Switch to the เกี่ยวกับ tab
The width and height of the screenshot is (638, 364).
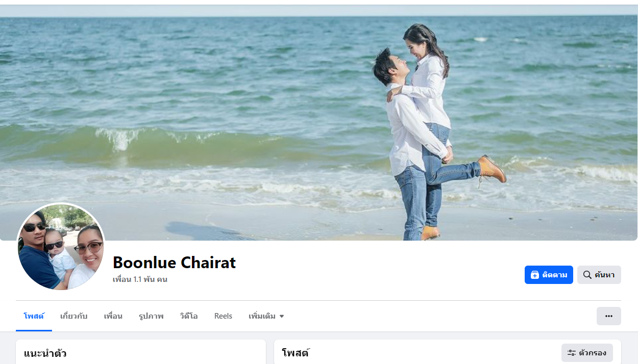[x=73, y=316]
